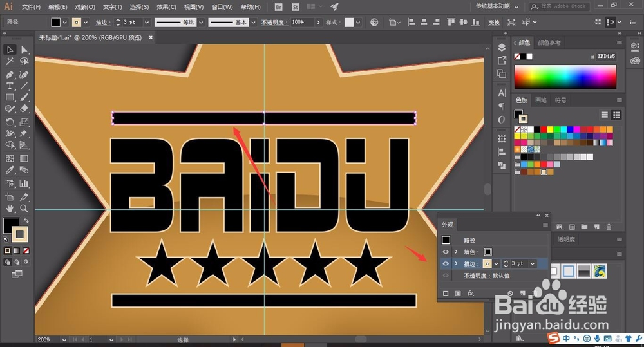644x347 pixels.
Task: Click horizontal align center icon
Action: coord(424,22)
